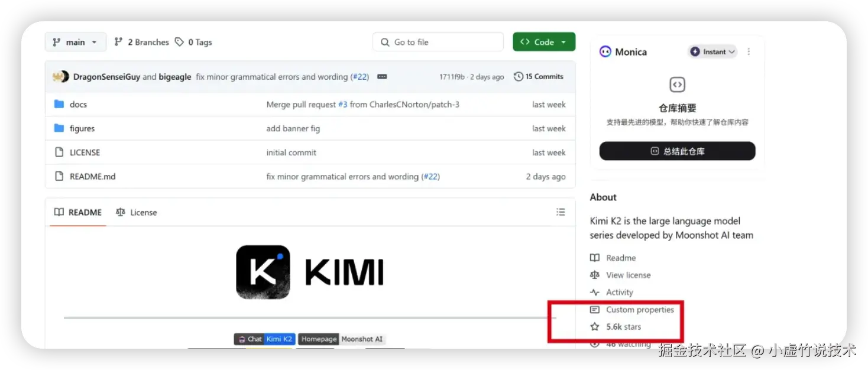Open the 0 Tags link
The image size is (868, 370).
[193, 42]
